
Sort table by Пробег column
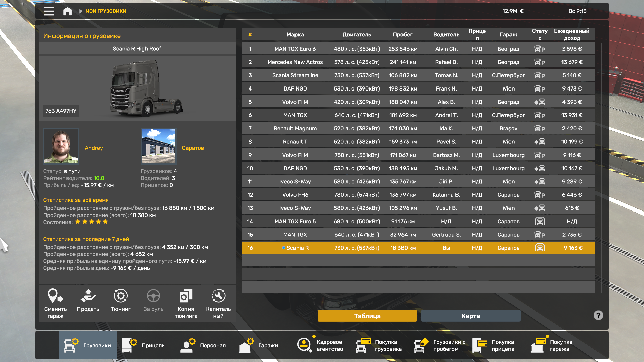click(403, 34)
